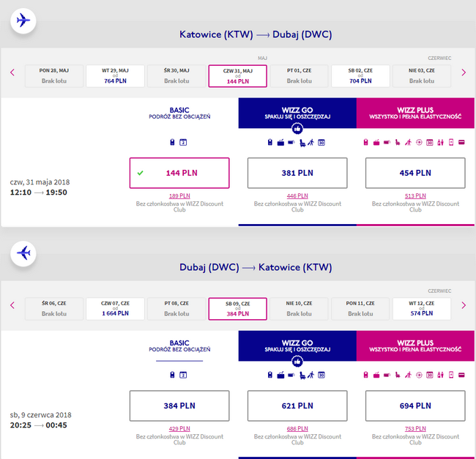The width and height of the screenshot is (476, 459).
Task: Click outbound WIZZ PLUS bundle header
Action: pyautogui.click(x=415, y=113)
